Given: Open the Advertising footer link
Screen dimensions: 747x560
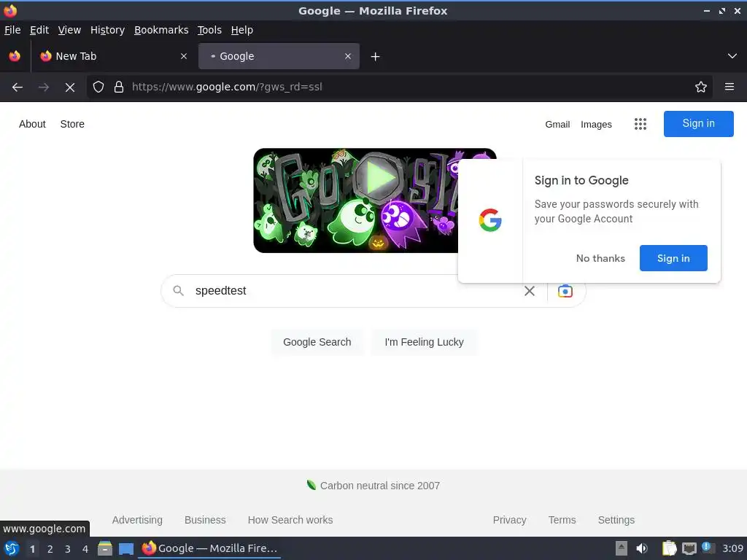Looking at the screenshot, I should [x=137, y=520].
